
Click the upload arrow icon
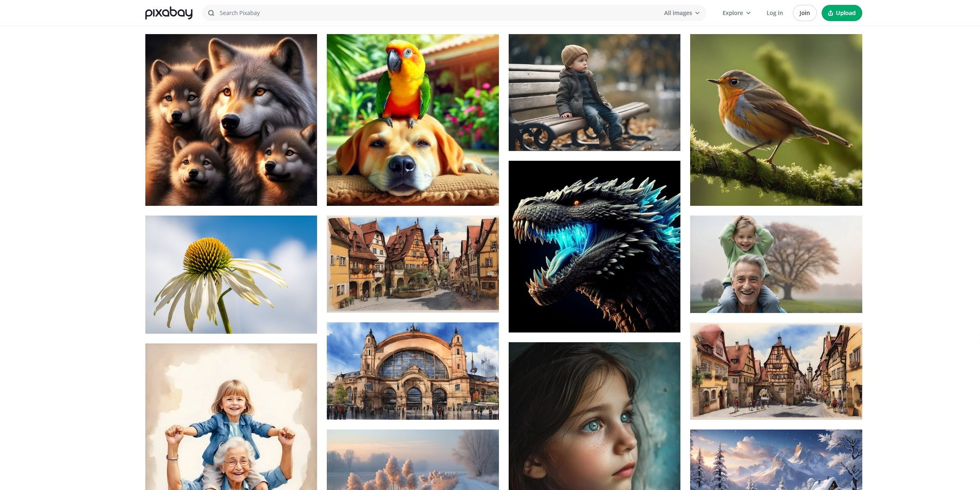(x=831, y=13)
